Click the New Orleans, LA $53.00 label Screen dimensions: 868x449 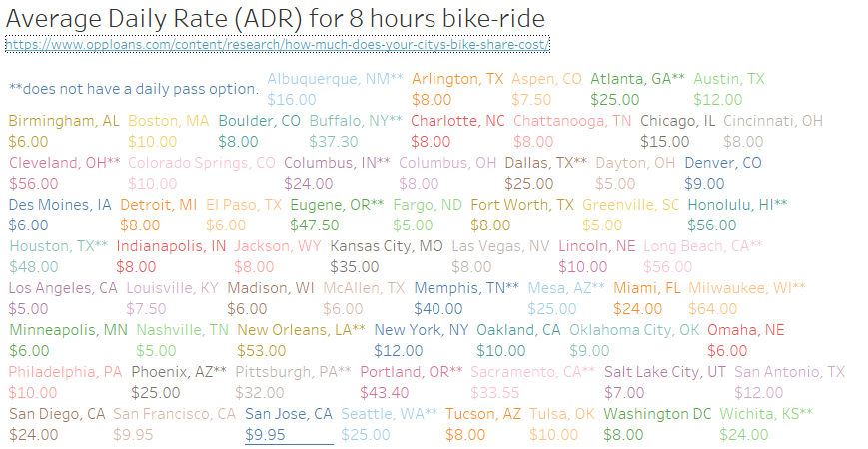click(301, 340)
